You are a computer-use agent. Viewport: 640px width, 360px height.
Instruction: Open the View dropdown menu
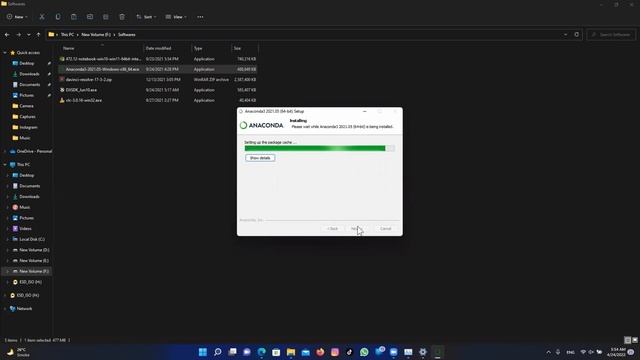176,17
